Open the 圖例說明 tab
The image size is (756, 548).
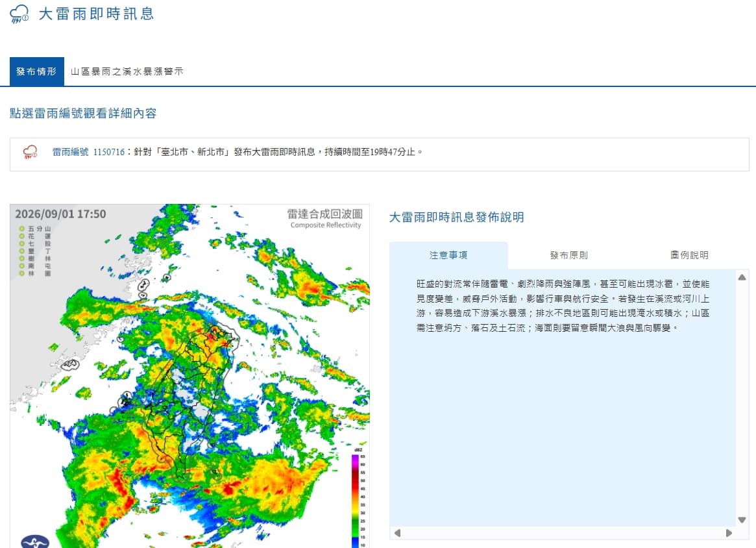pyautogui.click(x=689, y=255)
